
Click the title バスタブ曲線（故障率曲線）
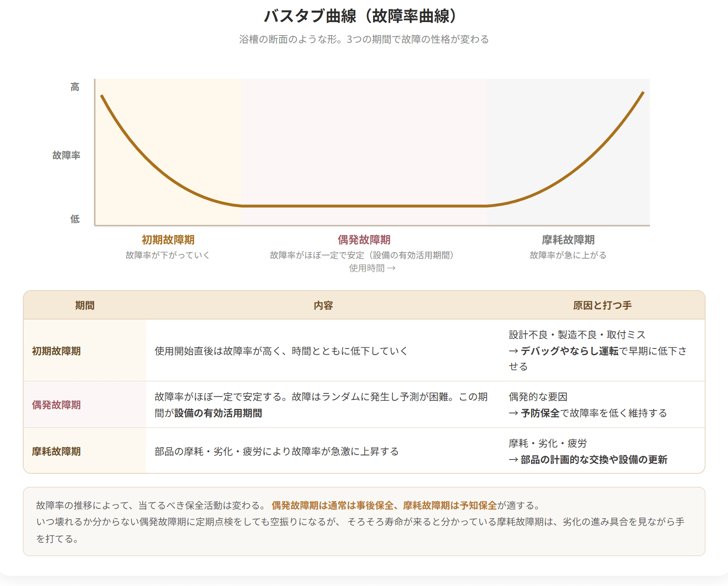click(x=364, y=16)
